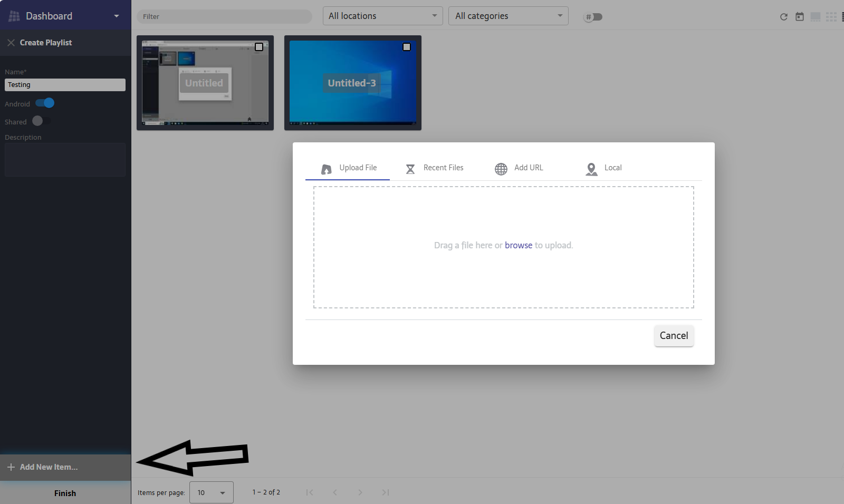Expand the Dashboard dropdown menu
This screenshot has width=844, height=504.
pos(117,16)
